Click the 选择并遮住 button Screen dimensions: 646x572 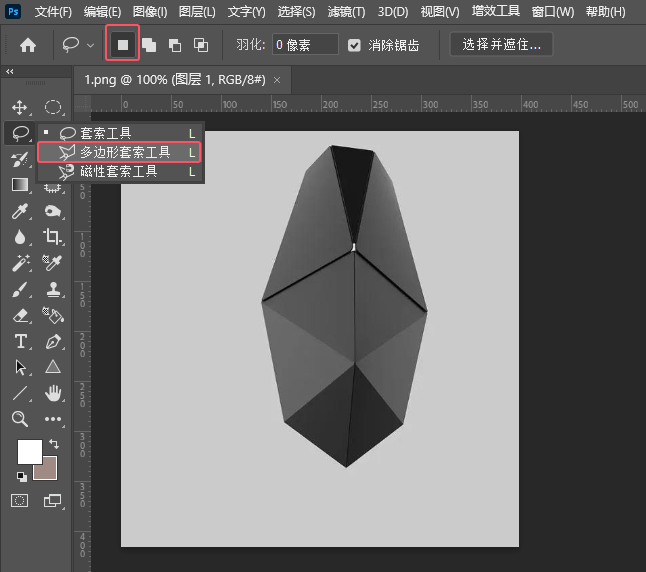click(501, 45)
